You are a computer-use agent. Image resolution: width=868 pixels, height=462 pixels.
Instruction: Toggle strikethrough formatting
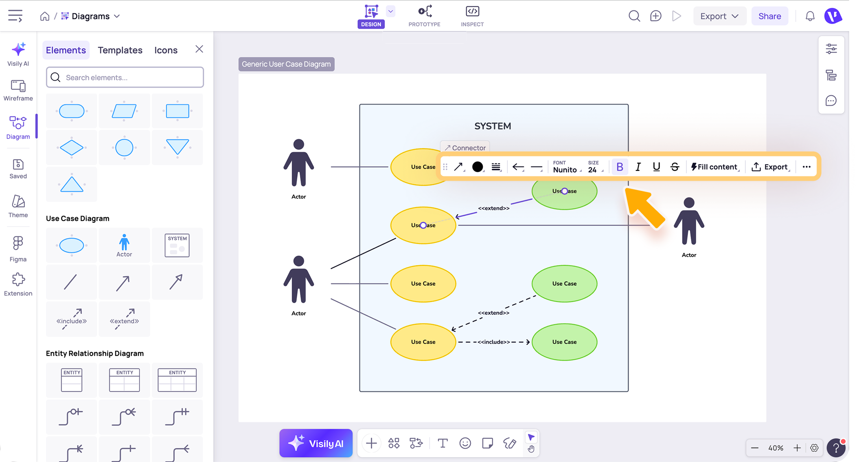click(x=675, y=167)
